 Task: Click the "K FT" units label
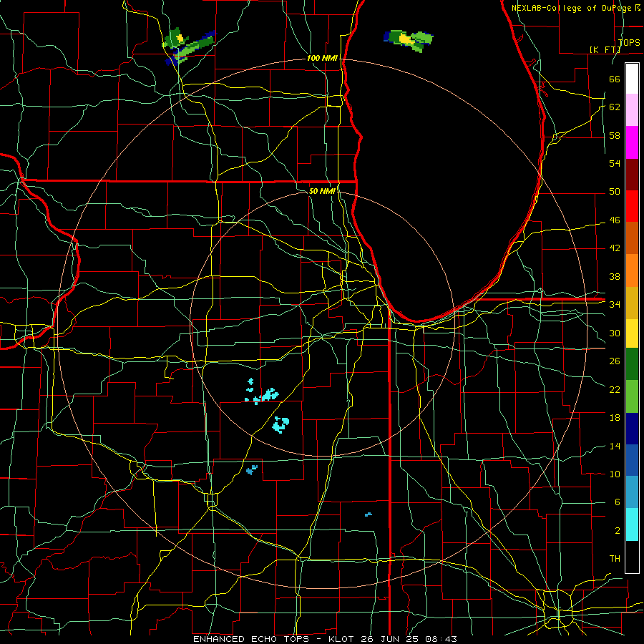click(x=605, y=50)
